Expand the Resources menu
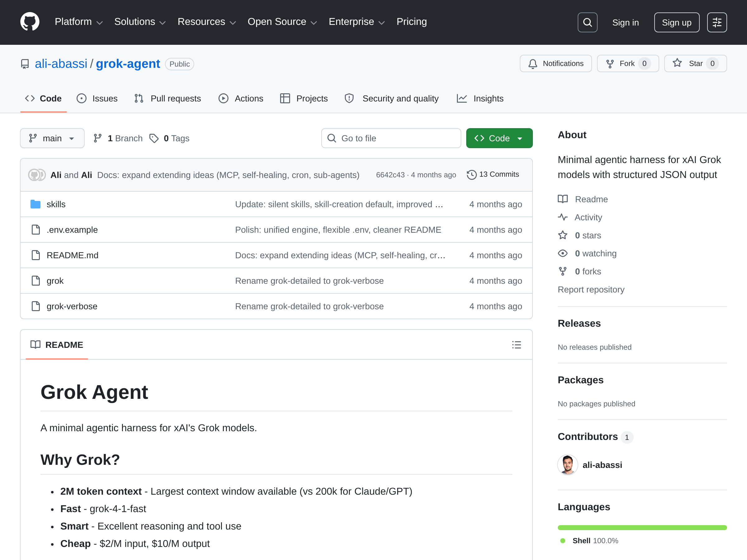Viewport: 747px width, 560px height. (207, 22)
